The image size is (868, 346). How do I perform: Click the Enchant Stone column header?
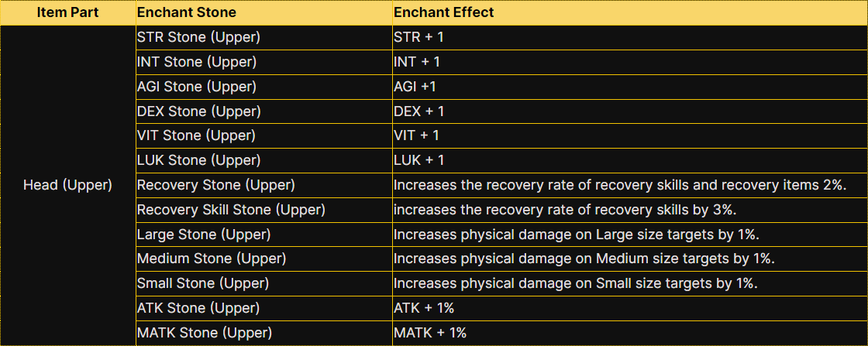tap(186, 12)
